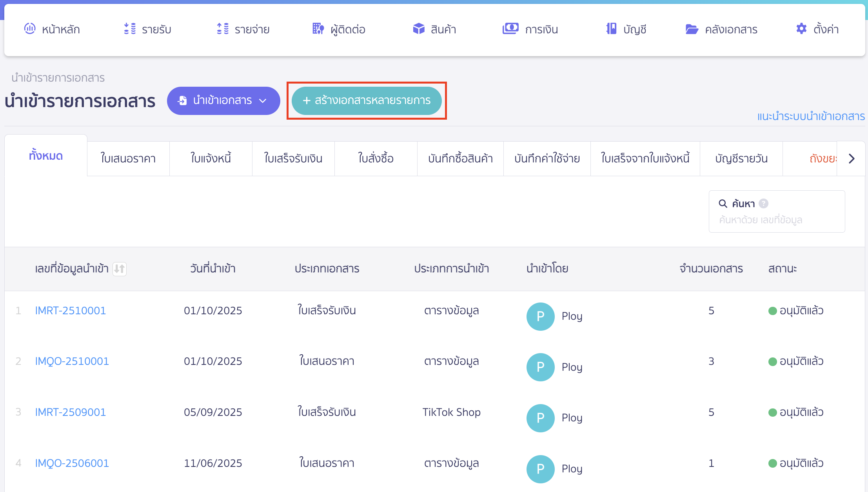Open the ถังขยะ trash tab
Image resolution: width=868 pixels, height=492 pixels.
tap(822, 159)
